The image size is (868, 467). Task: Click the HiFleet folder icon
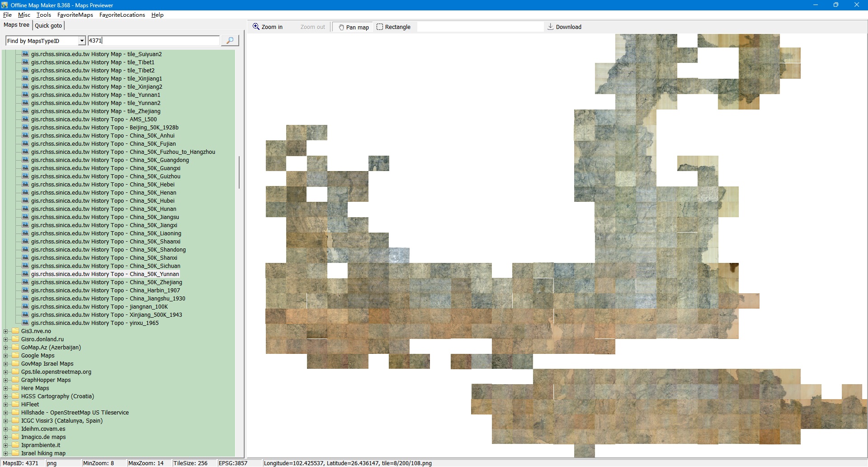pyautogui.click(x=15, y=405)
